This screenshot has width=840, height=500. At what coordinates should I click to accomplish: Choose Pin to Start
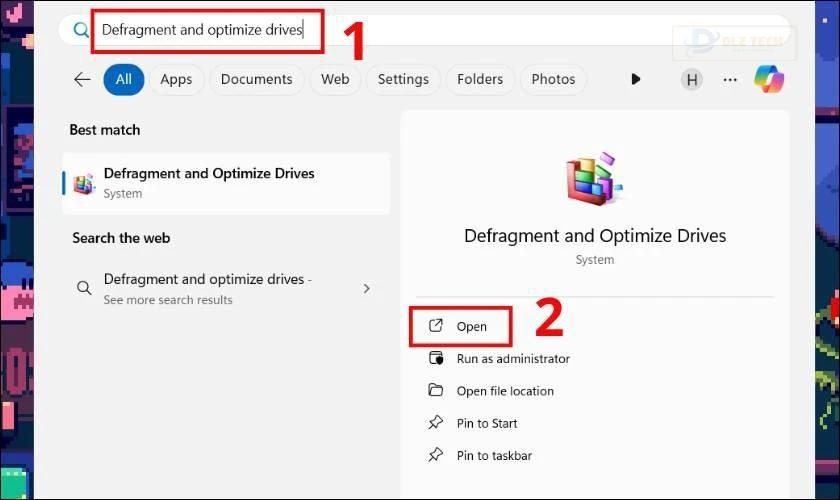[486, 423]
